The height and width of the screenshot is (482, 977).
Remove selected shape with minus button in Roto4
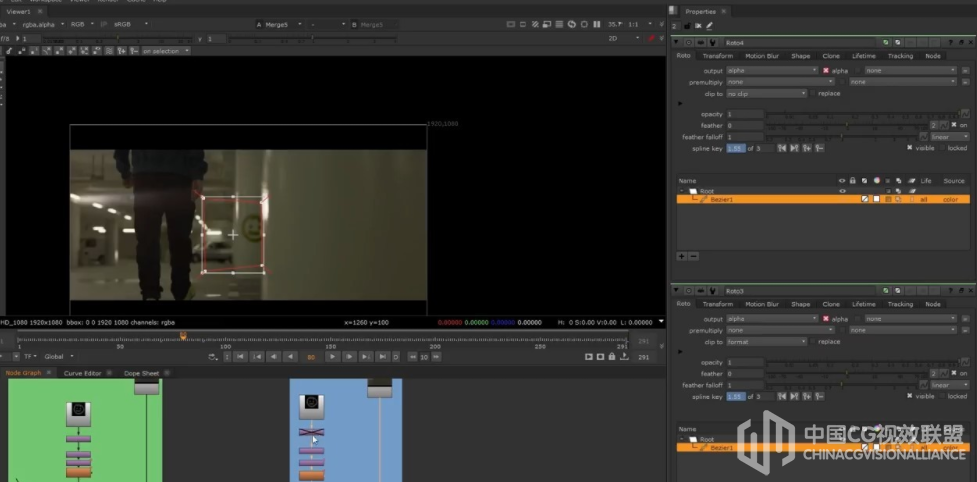tap(693, 256)
